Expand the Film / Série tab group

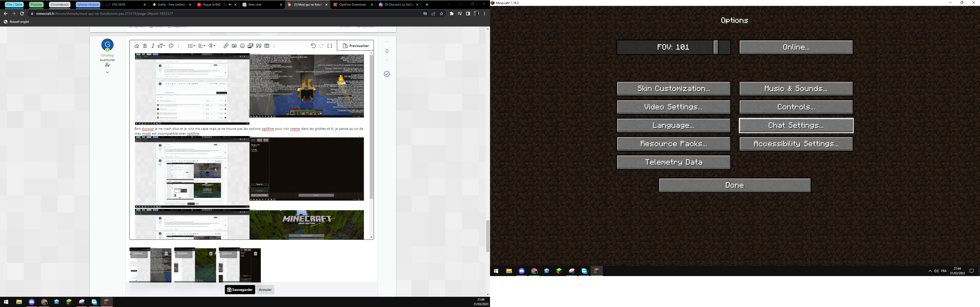click(15, 5)
